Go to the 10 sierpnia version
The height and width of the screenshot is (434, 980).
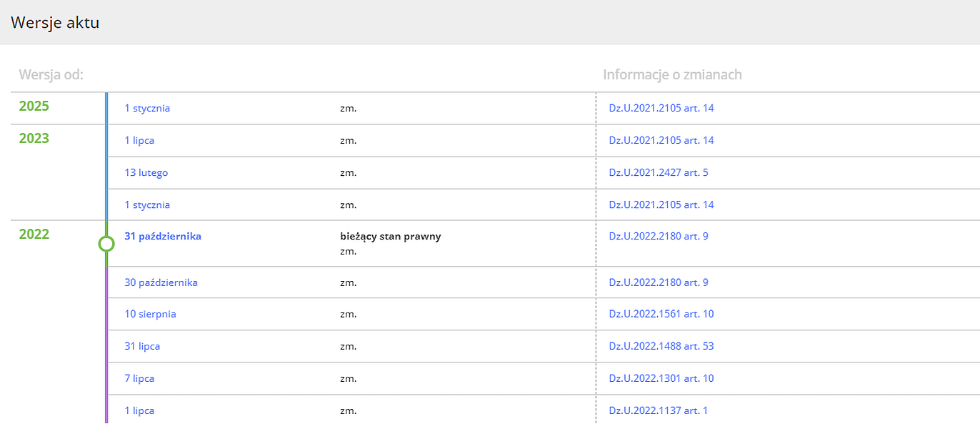150,315
